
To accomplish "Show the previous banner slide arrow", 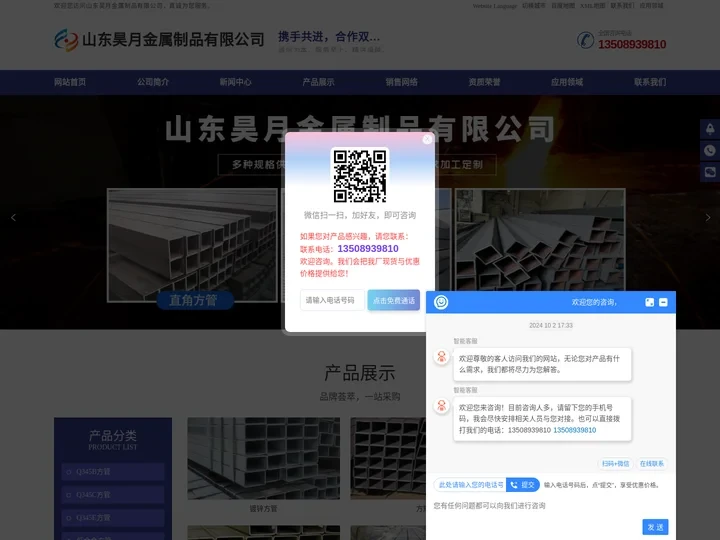I will pyautogui.click(x=13, y=218).
